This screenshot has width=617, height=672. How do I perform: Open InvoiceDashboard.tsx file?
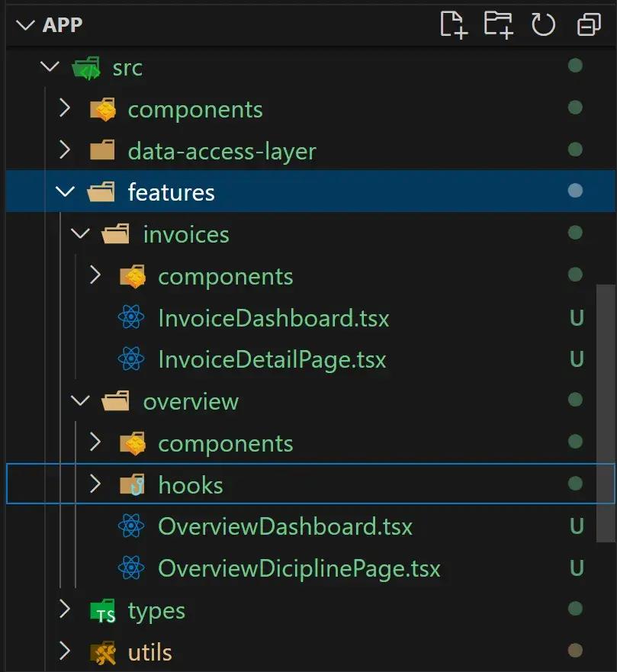pyautogui.click(x=273, y=318)
